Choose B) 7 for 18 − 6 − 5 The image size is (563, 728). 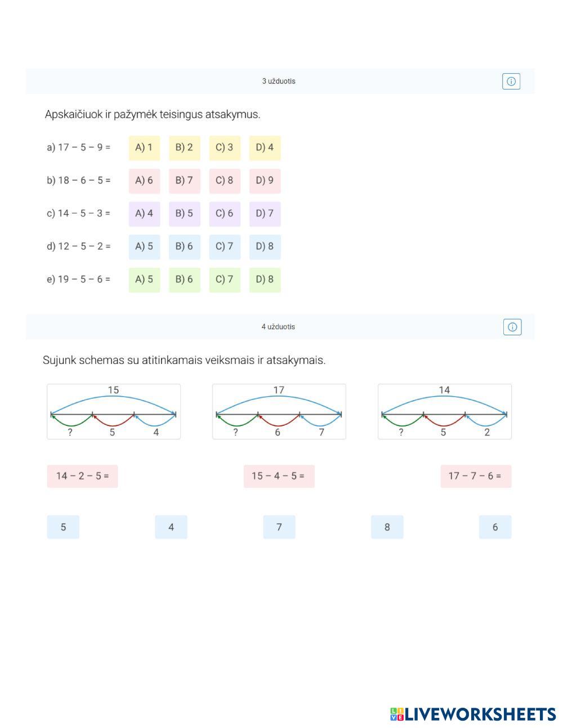[x=184, y=181]
